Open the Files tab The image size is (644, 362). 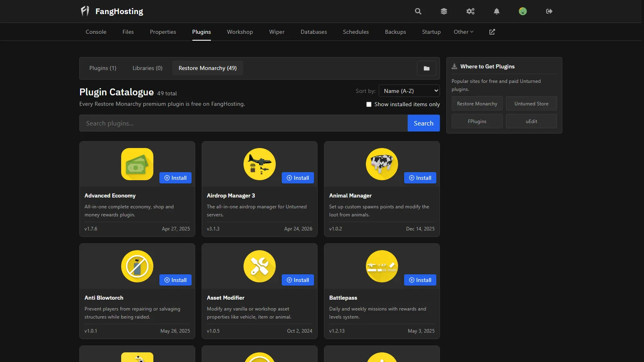[128, 32]
